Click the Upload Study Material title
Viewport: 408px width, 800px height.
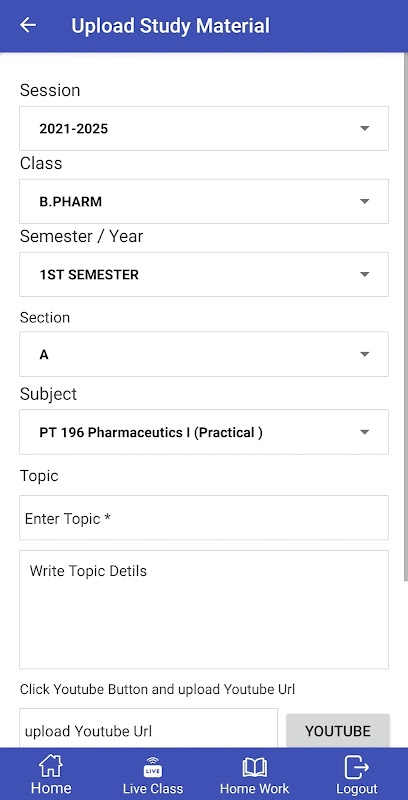(x=170, y=26)
